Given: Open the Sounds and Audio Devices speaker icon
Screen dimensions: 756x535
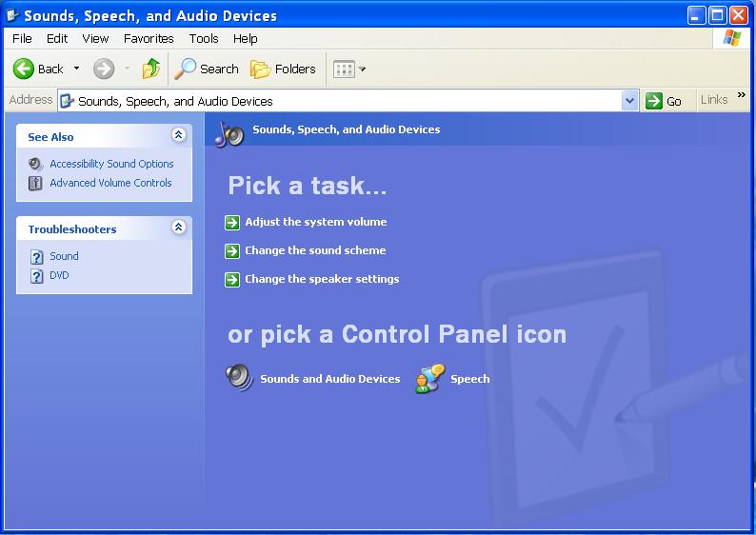Looking at the screenshot, I should [x=239, y=378].
